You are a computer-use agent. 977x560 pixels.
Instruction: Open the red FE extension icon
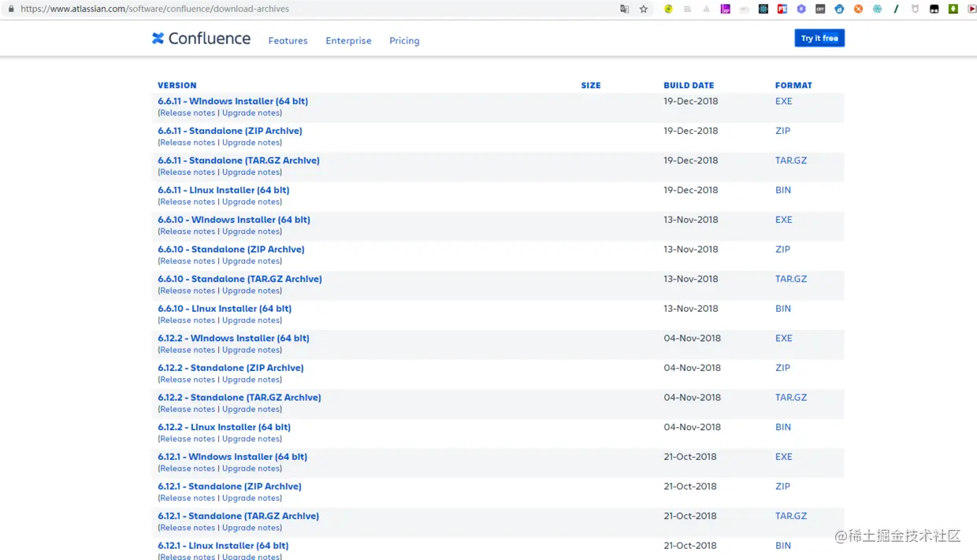pyautogui.click(x=782, y=9)
